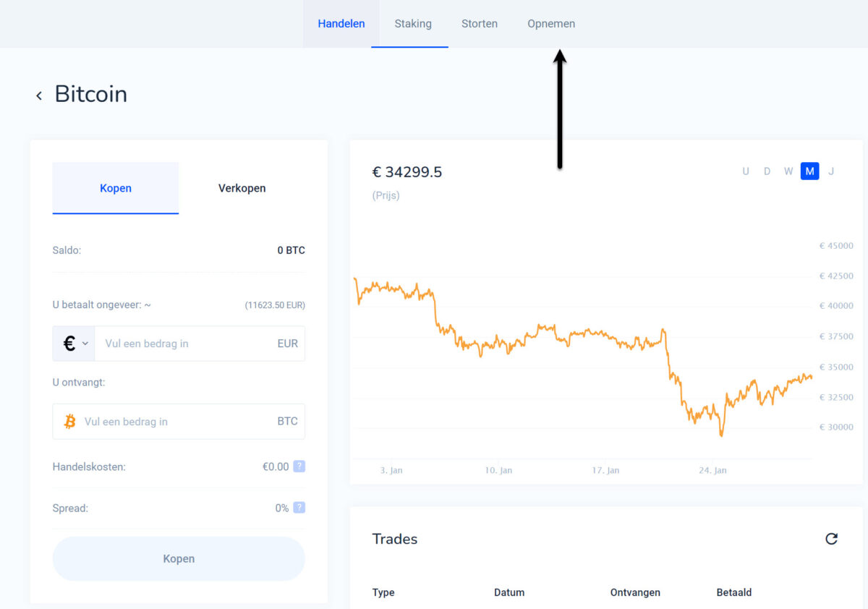Open the Opnemen tab

[551, 24]
